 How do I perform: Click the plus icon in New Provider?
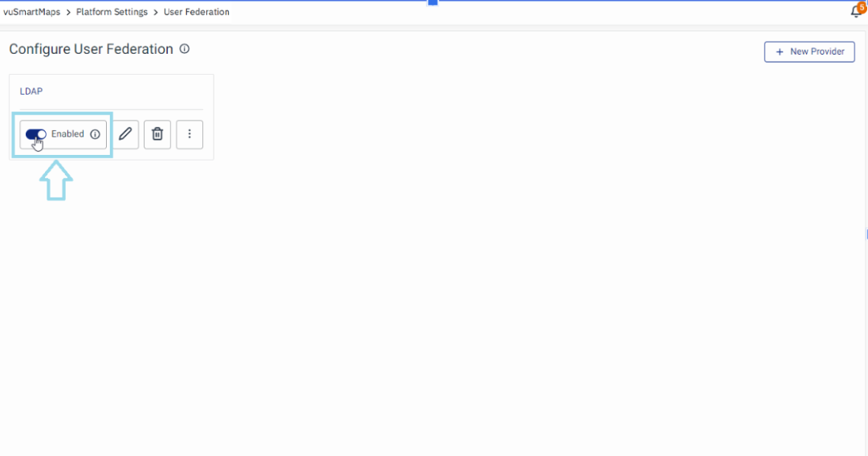tap(779, 51)
